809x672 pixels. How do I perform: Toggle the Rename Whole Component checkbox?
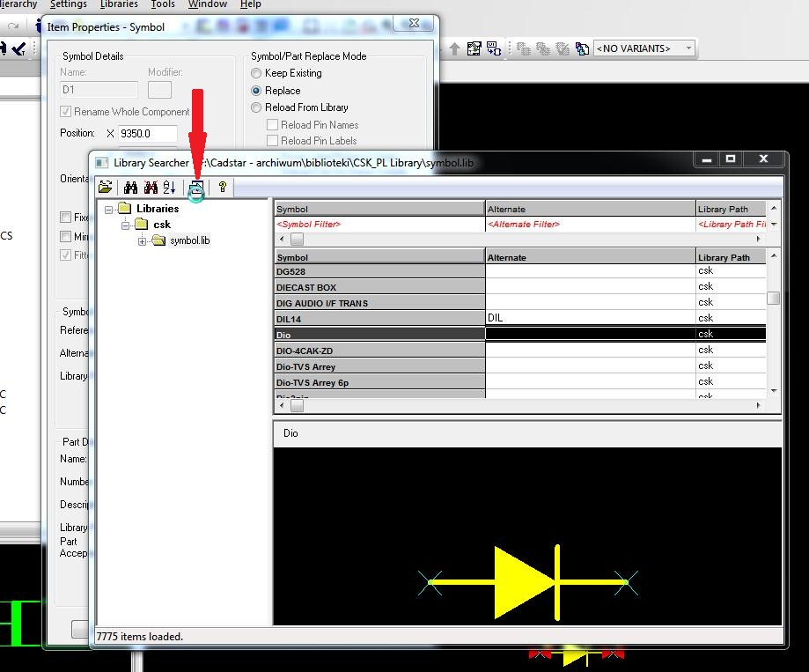[x=65, y=112]
